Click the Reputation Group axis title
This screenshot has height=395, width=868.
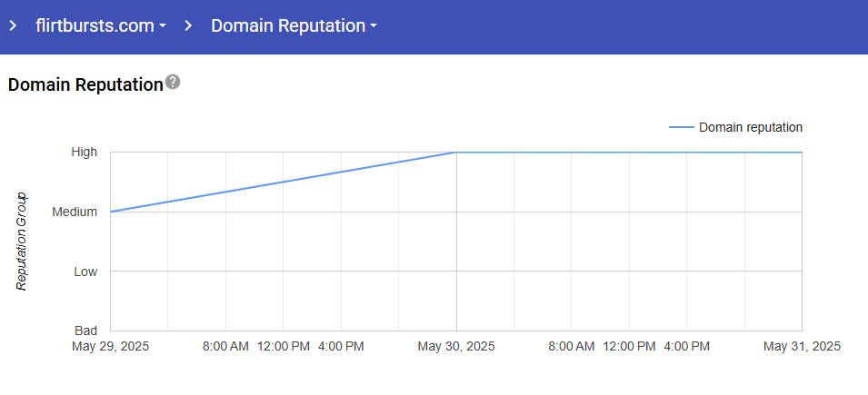23,242
